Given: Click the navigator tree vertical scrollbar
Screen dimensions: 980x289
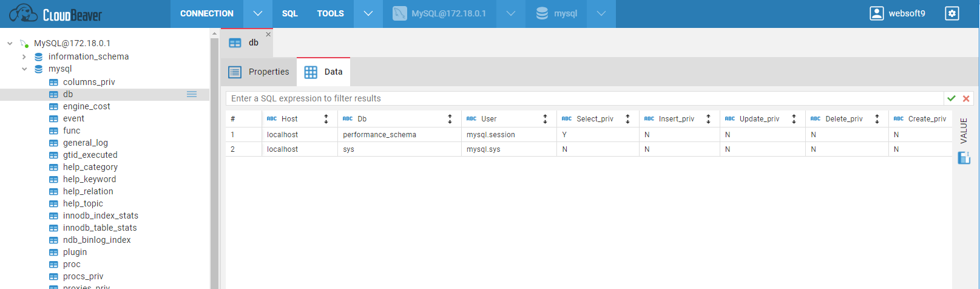Looking at the screenshot, I should tap(214, 158).
